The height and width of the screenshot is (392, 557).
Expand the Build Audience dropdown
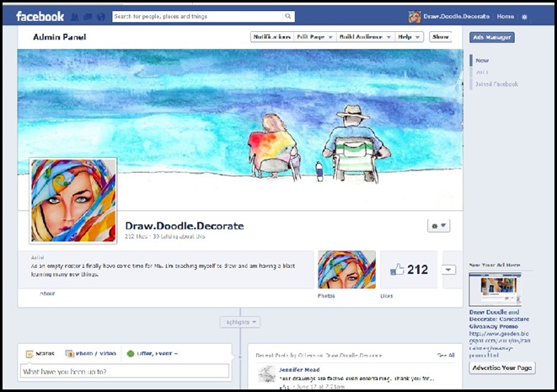coord(365,37)
